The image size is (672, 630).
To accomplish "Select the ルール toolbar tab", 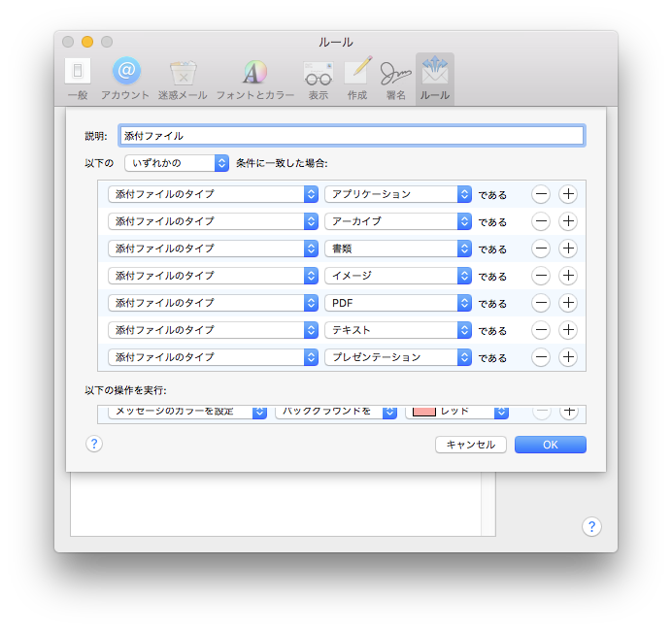I will coord(434,78).
